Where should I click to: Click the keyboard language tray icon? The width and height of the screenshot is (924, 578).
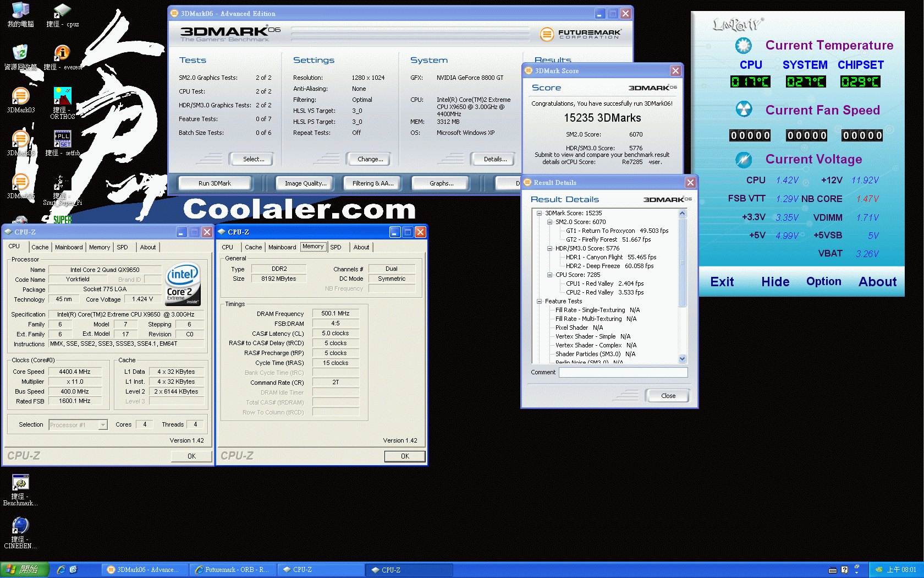(833, 570)
